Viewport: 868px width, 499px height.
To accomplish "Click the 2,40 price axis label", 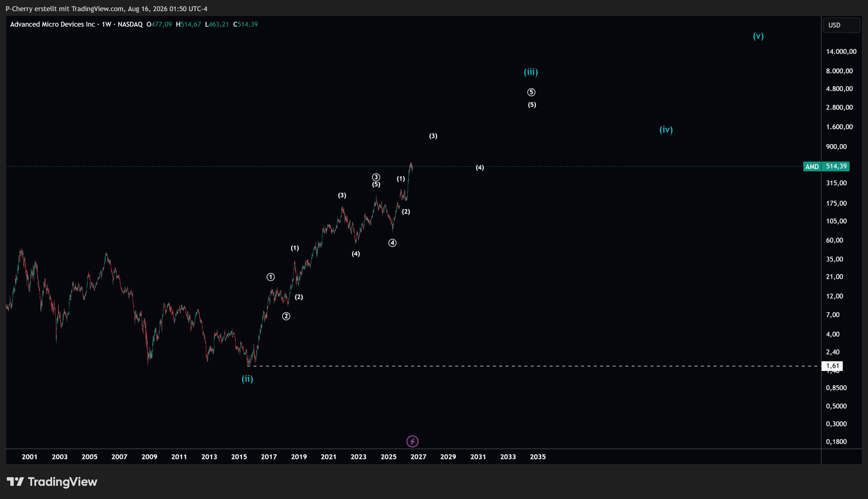I will coord(833,352).
